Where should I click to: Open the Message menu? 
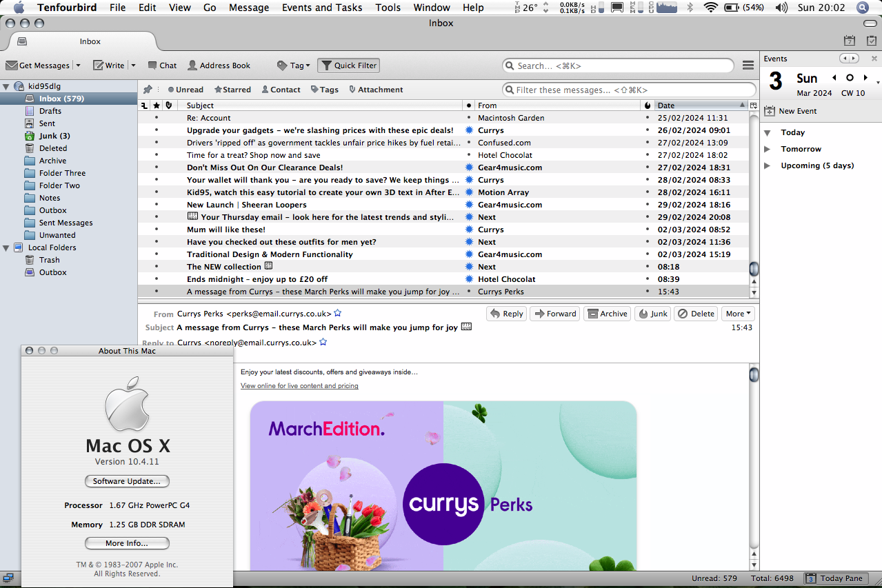tap(249, 8)
